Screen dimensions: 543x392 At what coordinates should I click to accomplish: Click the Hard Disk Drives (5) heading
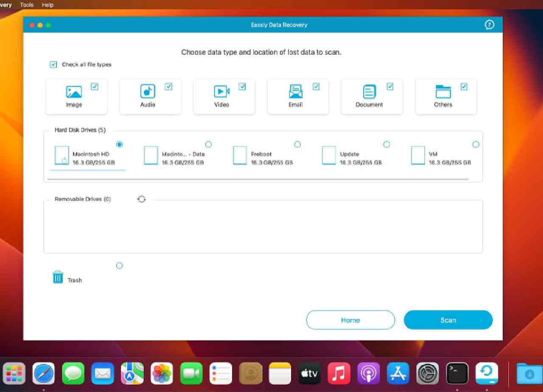80,130
